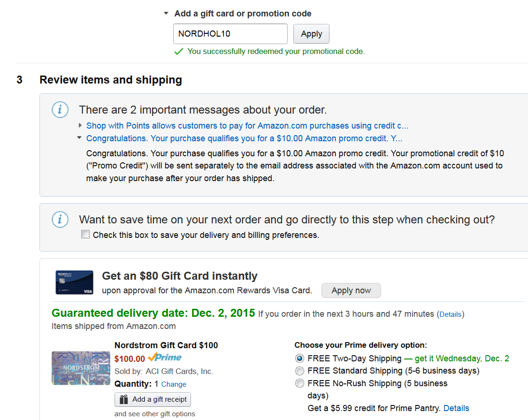Click the info icon beside important messages
Screen dimensions: 528x420
click(x=60, y=110)
